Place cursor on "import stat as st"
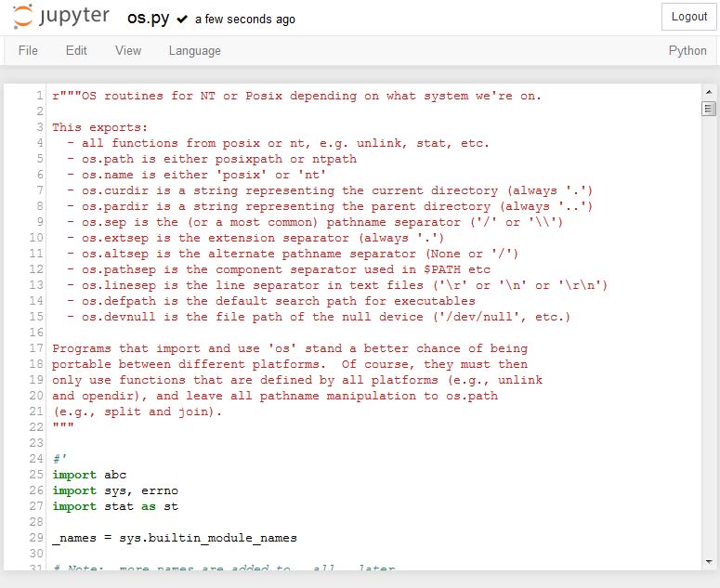Screen dimensions: 720x588 [114, 506]
